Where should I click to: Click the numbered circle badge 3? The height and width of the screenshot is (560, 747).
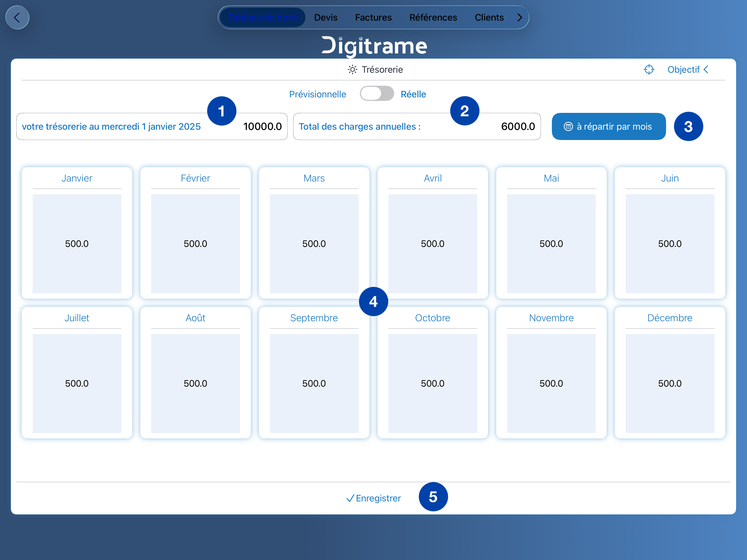(x=688, y=127)
